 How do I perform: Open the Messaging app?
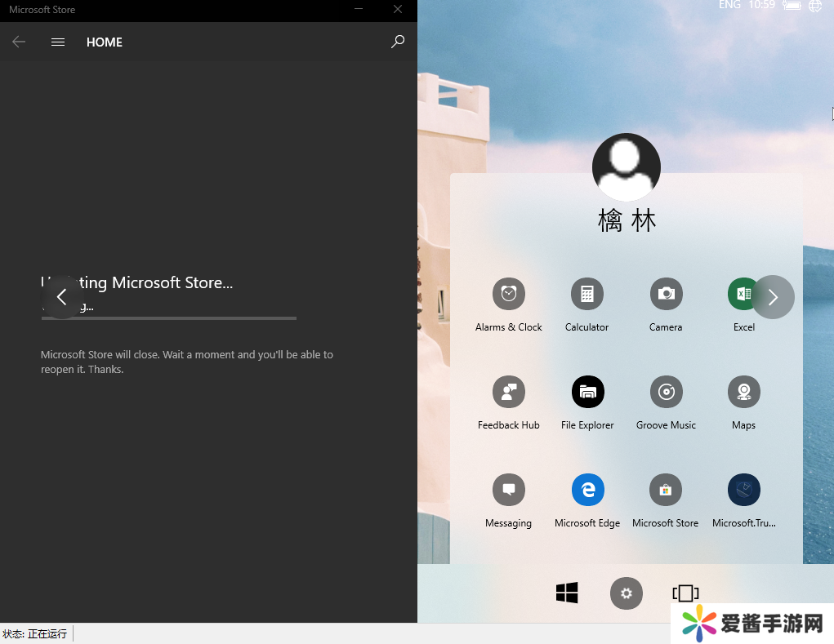pyautogui.click(x=508, y=490)
